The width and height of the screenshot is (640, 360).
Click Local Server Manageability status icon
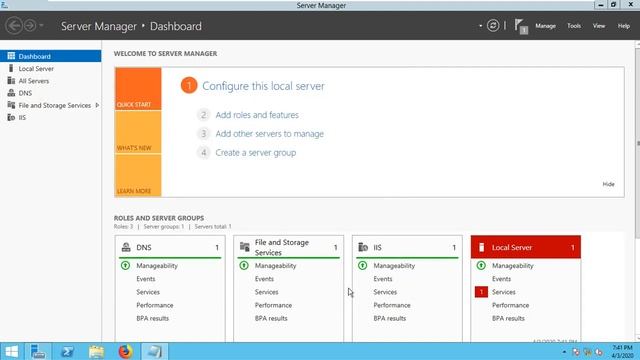click(x=481, y=265)
